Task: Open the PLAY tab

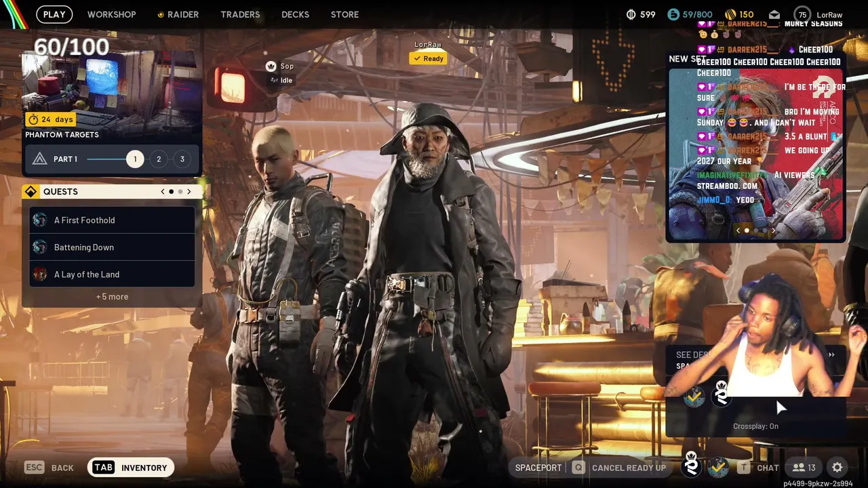Action: tap(54, 14)
